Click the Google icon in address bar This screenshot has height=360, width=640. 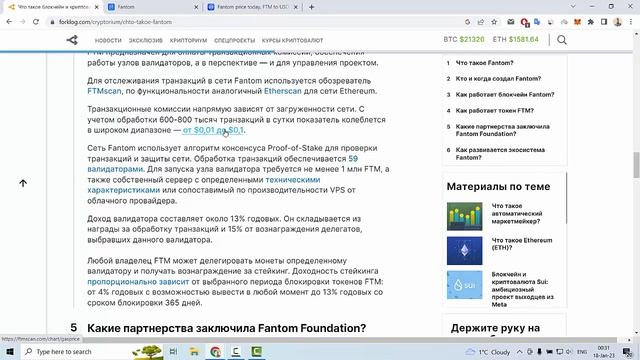point(467,22)
